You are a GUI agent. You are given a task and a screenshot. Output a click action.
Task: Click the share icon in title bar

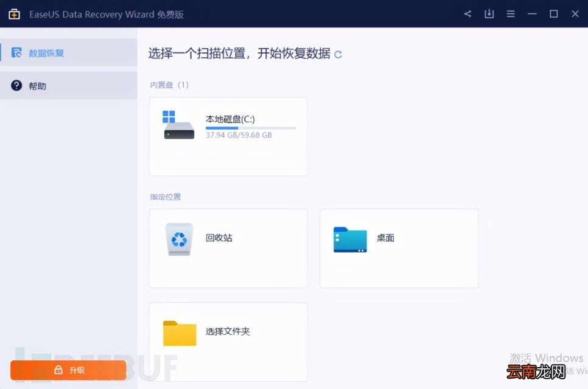(467, 14)
